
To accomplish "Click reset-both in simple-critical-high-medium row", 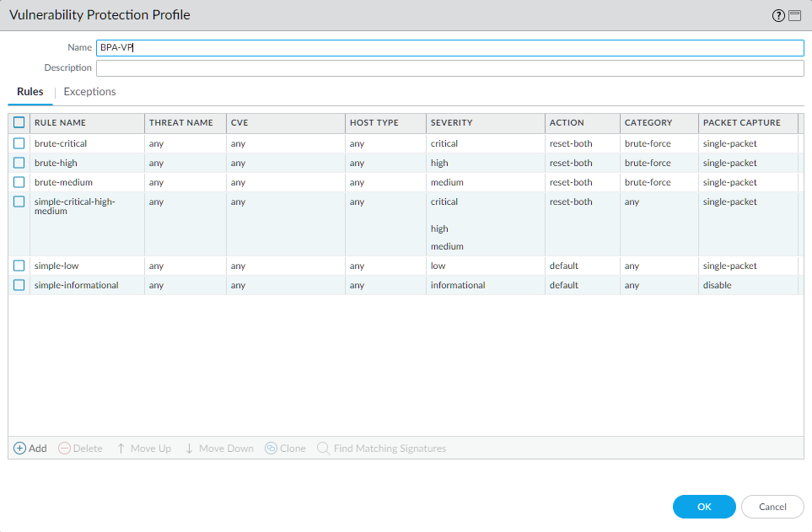I will pos(571,202).
